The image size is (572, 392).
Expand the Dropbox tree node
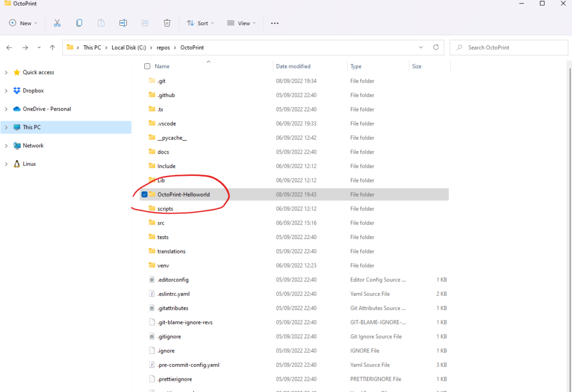pos(6,90)
